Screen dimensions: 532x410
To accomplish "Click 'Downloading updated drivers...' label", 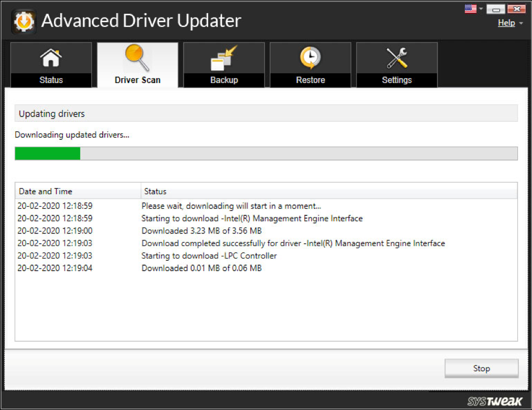I will [72, 135].
